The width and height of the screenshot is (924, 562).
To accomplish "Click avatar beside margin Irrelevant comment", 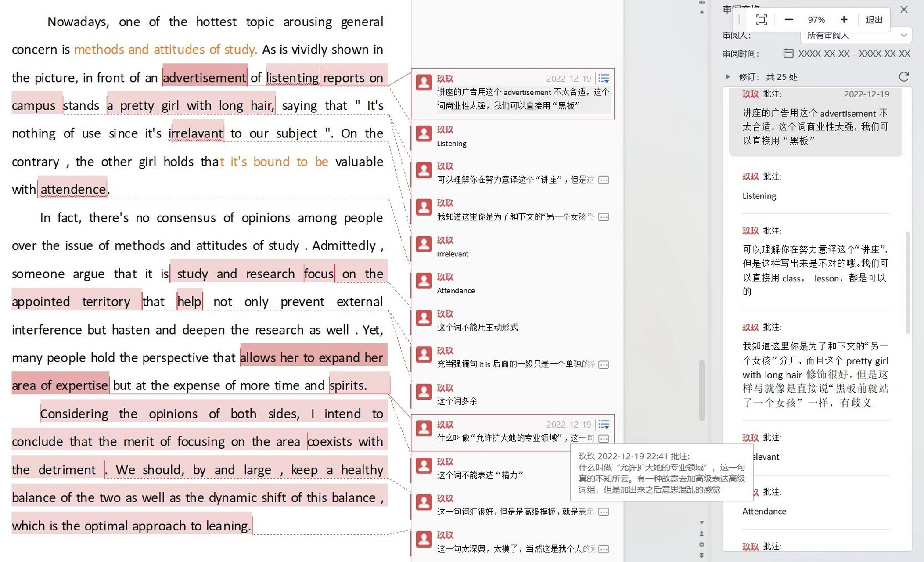I will pyautogui.click(x=424, y=244).
